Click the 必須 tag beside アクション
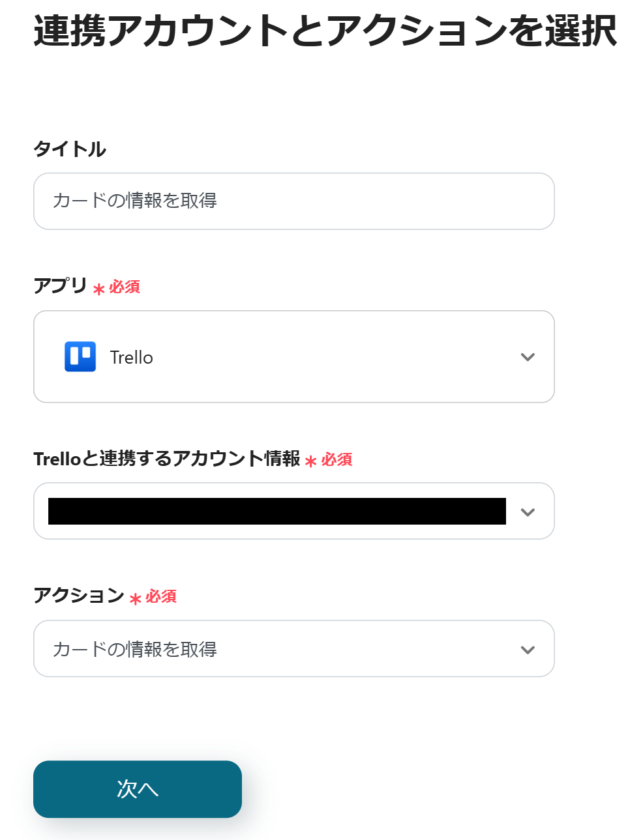Image resolution: width=643 pixels, height=840 pixels. (x=161, y=596)
